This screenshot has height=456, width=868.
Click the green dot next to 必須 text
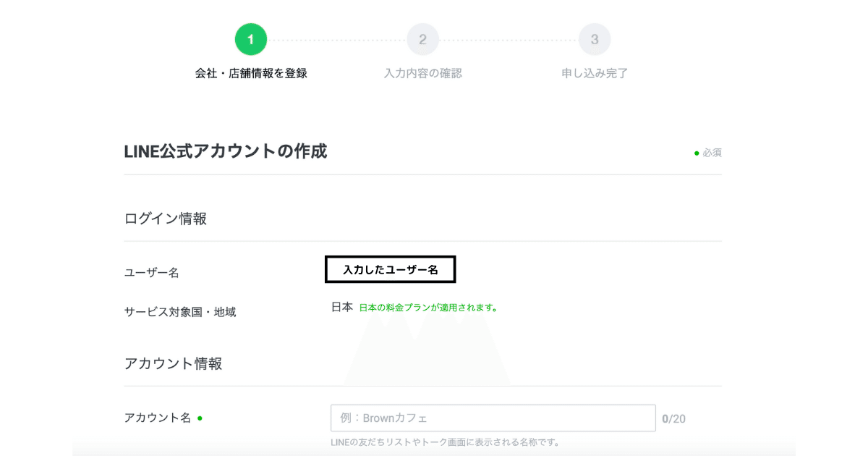pos(697,152)
